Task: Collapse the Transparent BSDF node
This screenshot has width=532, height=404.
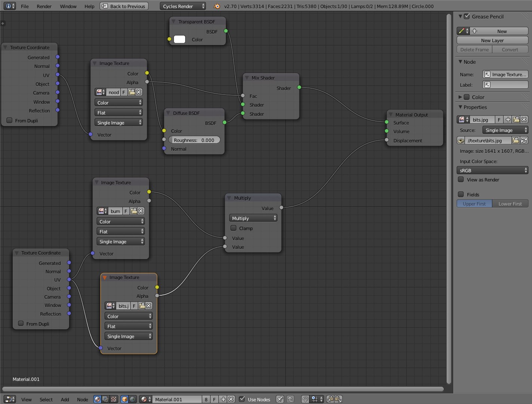Action: 174,22
